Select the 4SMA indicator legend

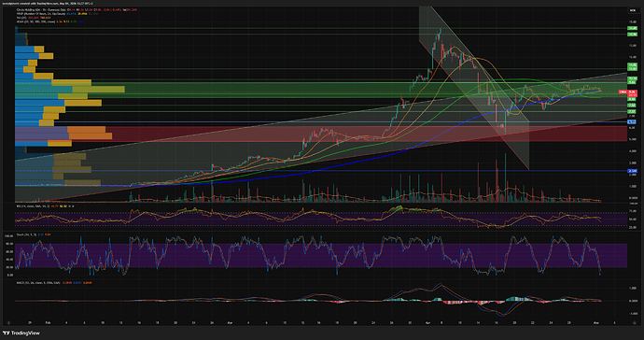click(49, 21)
